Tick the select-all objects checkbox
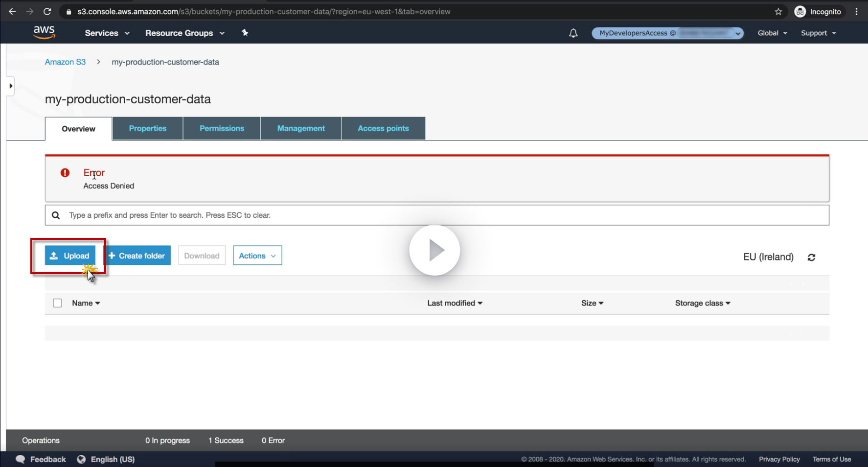 click(57, 303)
